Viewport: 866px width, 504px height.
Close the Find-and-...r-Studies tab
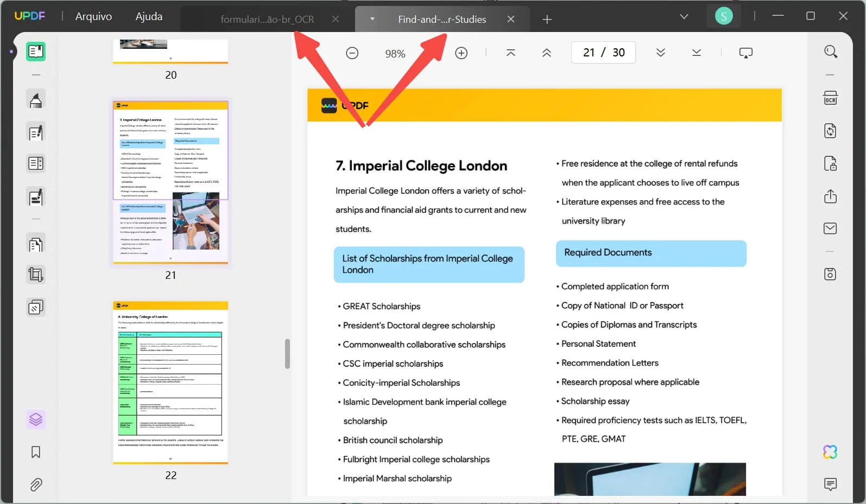pyautogui.click(x=511, y=19)
